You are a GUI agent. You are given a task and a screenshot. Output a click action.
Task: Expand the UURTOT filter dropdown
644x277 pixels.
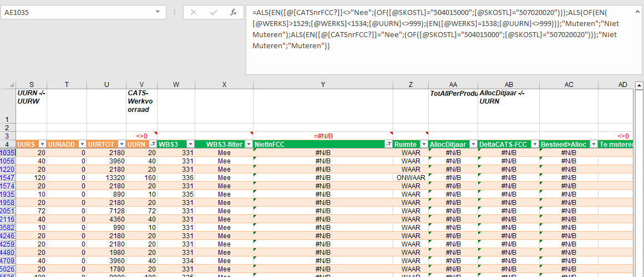click(x=121, y=144)
